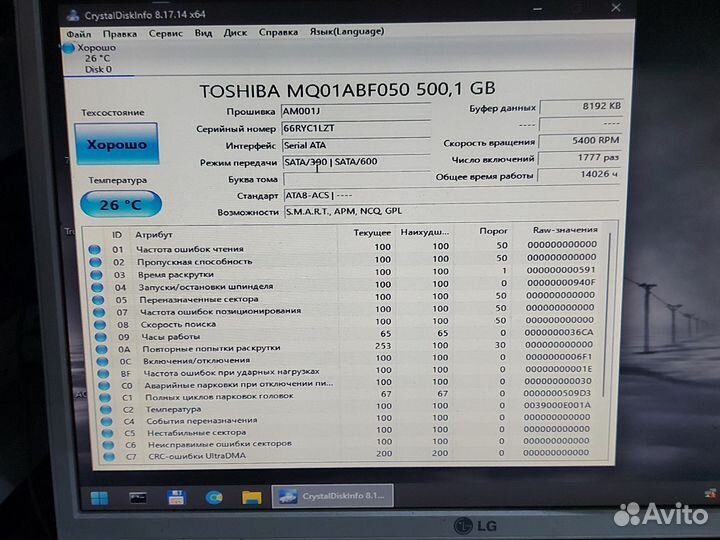Click the Стандарт field ATA8-ACS

click(x=451, y=195)
